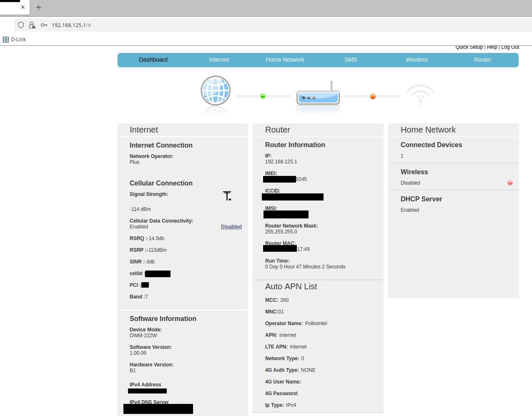Click the red Wireless disabled indicator

[510, 183]
